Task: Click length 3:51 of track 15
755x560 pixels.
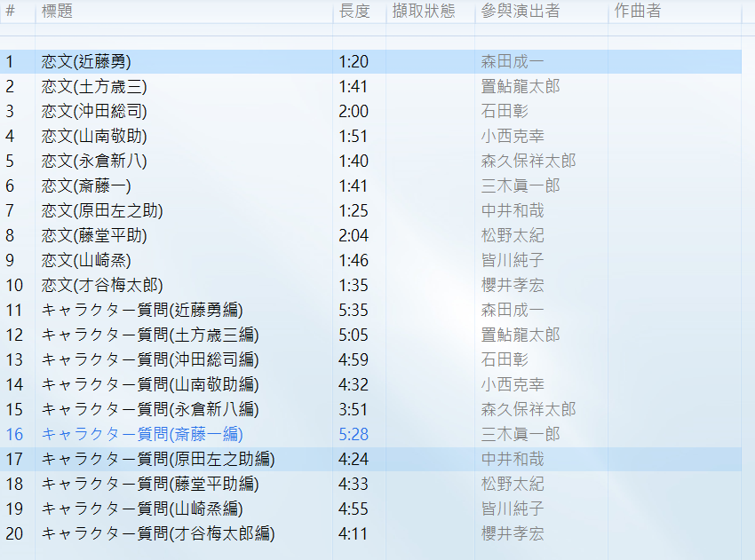Action: pyautogui.click(x=354, y=409)
